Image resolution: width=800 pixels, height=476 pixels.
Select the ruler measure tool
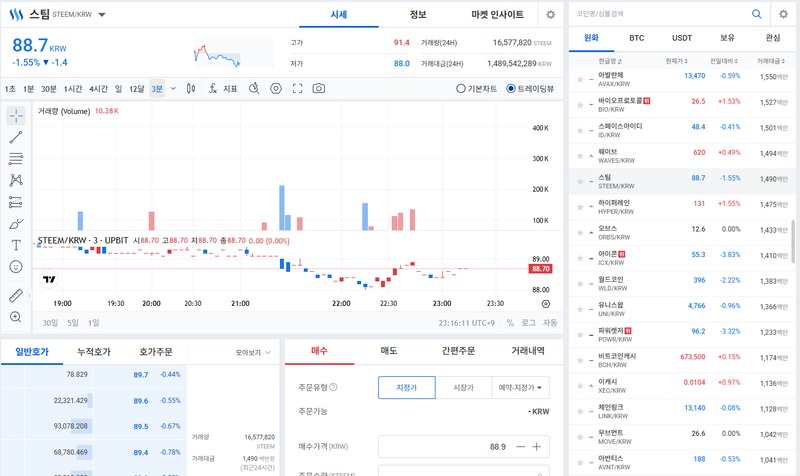(x=16, y=296)
